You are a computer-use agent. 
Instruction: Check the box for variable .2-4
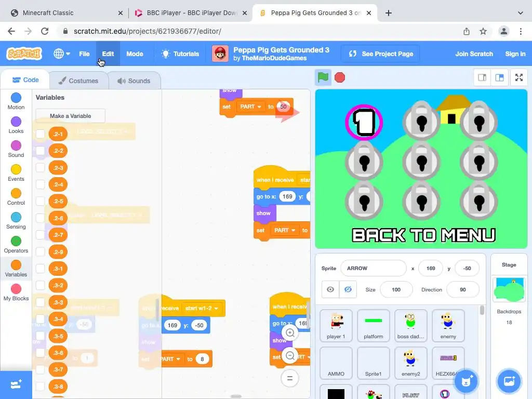click(41, 184)
